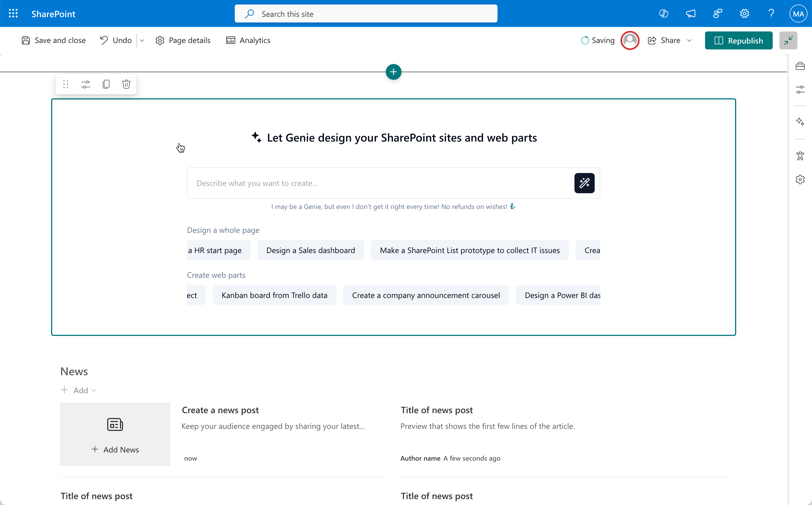Select Design a Power BI dashboard suggestion

558,295
